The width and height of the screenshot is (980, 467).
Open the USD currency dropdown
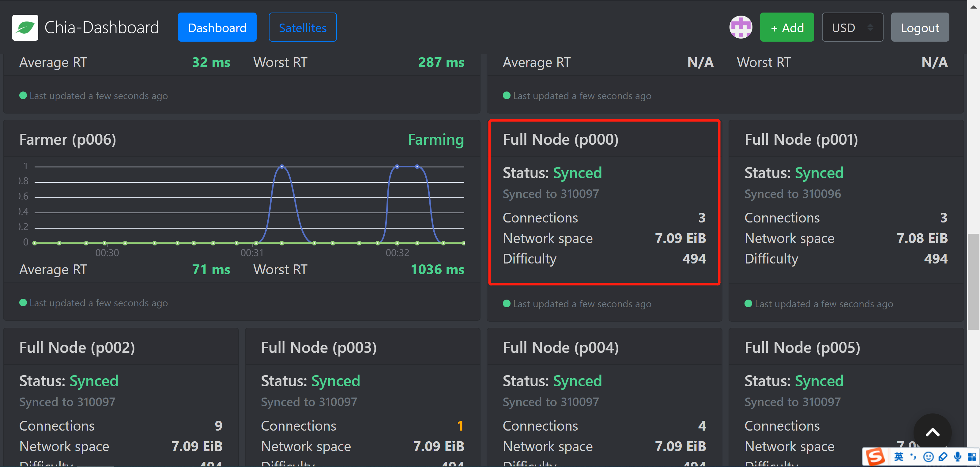coord(852,27)
